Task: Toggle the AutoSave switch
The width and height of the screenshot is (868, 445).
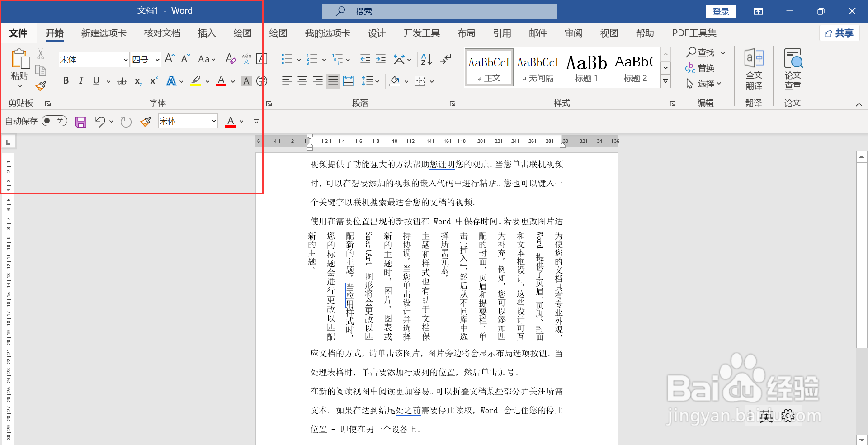Action: (x=54, y=121)
